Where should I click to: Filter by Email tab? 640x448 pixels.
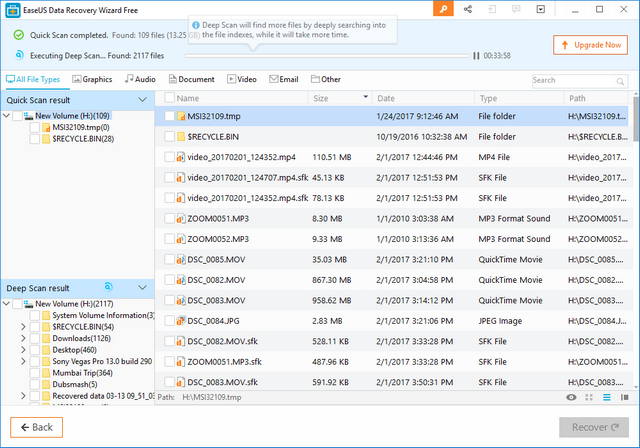coord(284,80)
